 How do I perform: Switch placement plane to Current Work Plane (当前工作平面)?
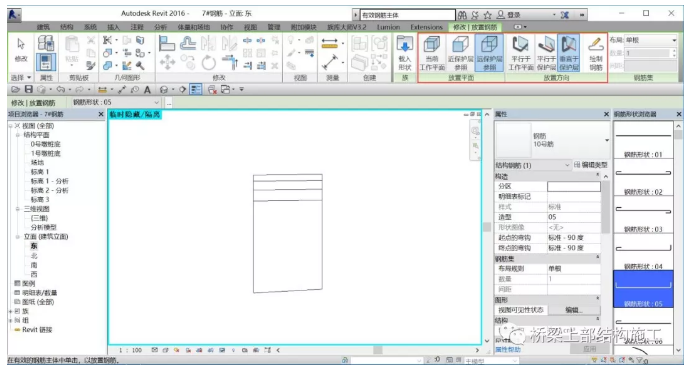(x=432, y=53)
